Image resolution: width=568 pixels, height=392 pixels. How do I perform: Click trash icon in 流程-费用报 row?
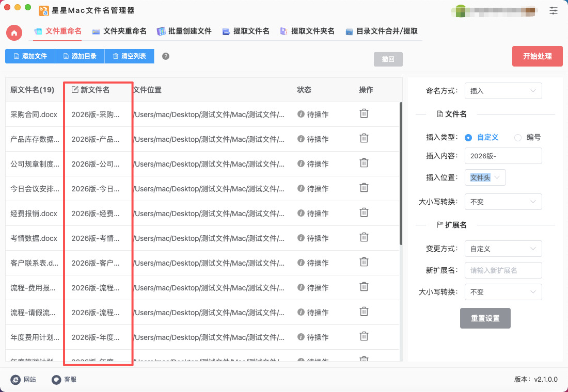tap(364, 287)
